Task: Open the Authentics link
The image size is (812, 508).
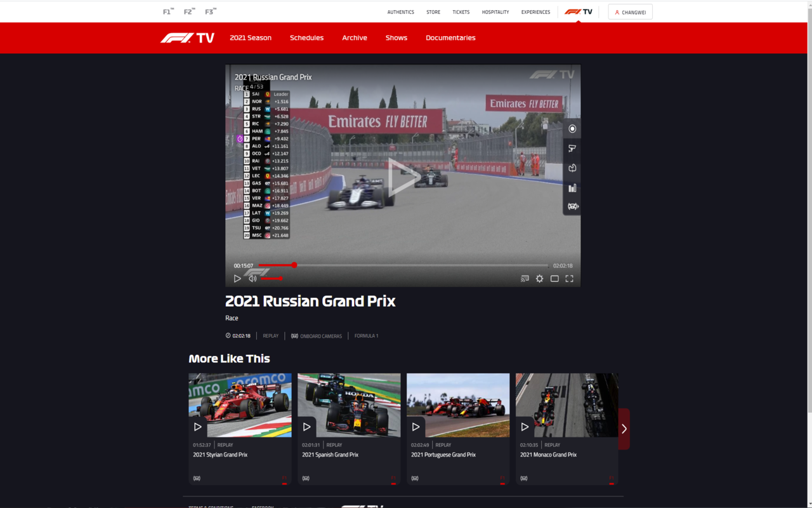Action: point(401,12)
